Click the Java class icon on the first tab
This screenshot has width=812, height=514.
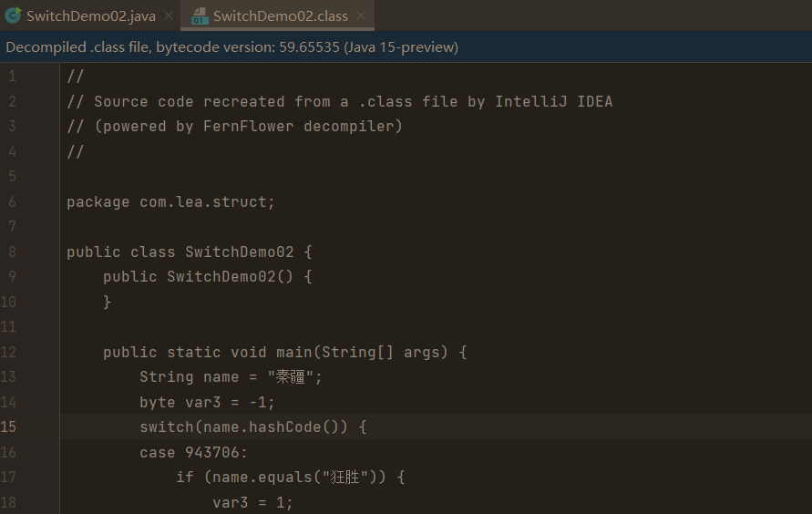tap(13, 15)
